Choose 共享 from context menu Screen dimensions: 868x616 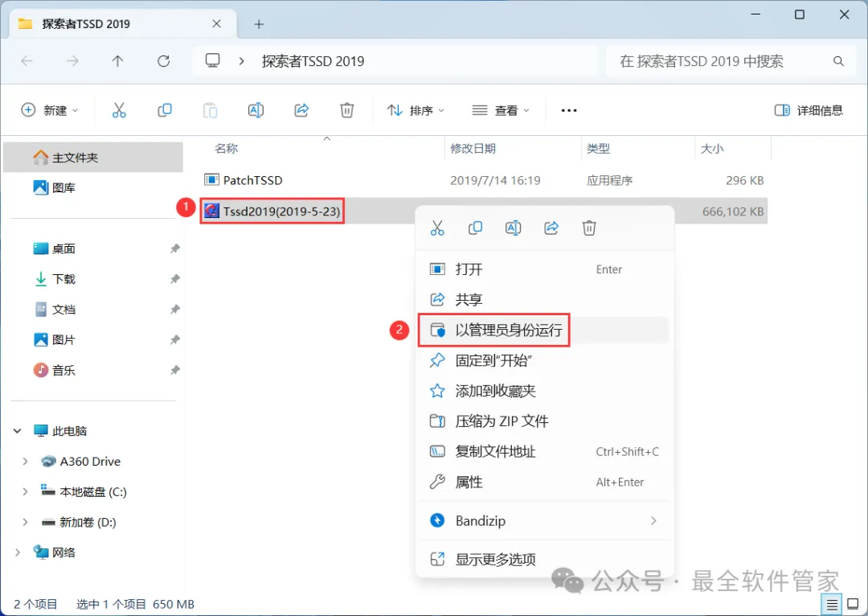[x=544, y=300]
